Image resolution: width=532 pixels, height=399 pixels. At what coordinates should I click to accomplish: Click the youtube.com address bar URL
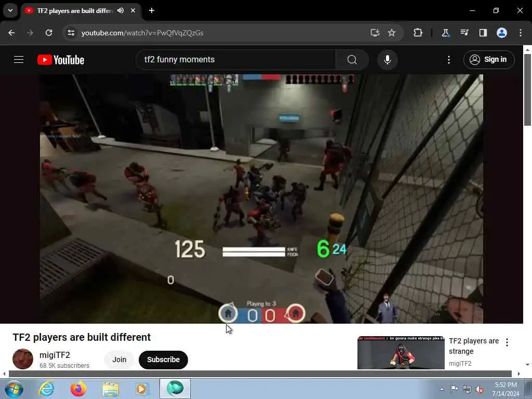click(x=142, y=33)
